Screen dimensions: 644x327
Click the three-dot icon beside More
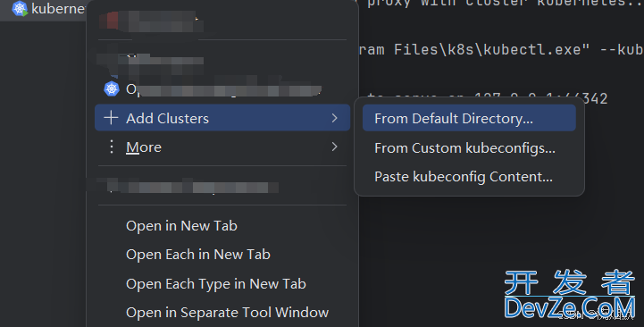pos(112,147)
